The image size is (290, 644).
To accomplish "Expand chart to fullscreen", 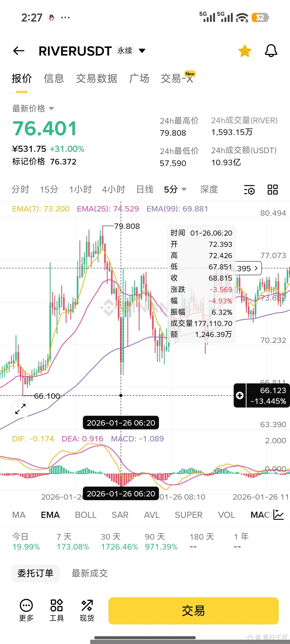I will (20, 409).
